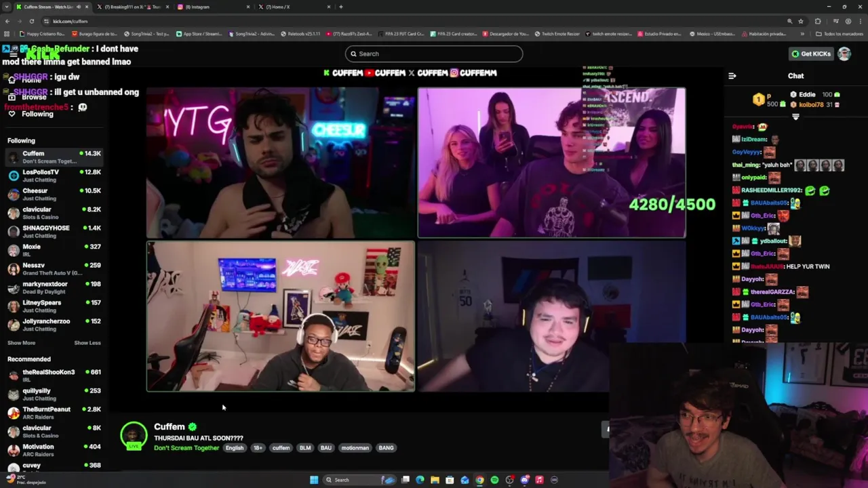Click the Don't Scream Together category link

[x=186, y=448]
